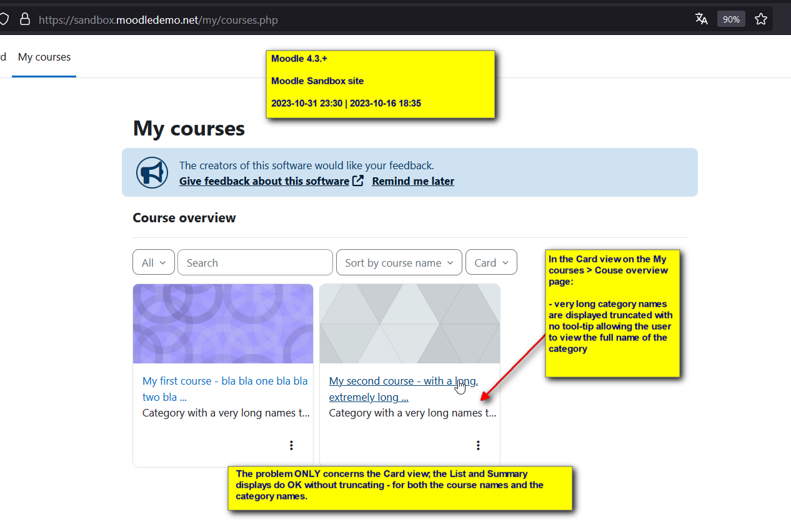This screenshot has width=791, height=532.
Task: Click the feedback request message text
Action: tap(306, 165)
